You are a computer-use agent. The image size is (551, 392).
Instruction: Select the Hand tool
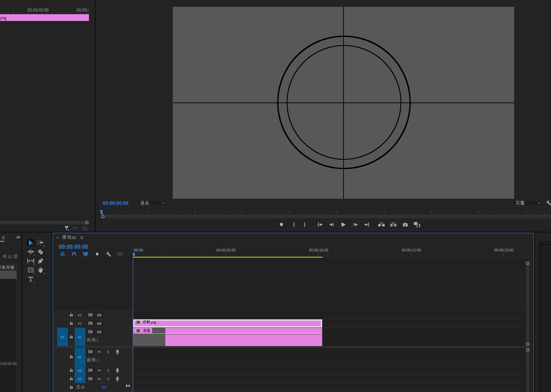click(x=41, y=270)
